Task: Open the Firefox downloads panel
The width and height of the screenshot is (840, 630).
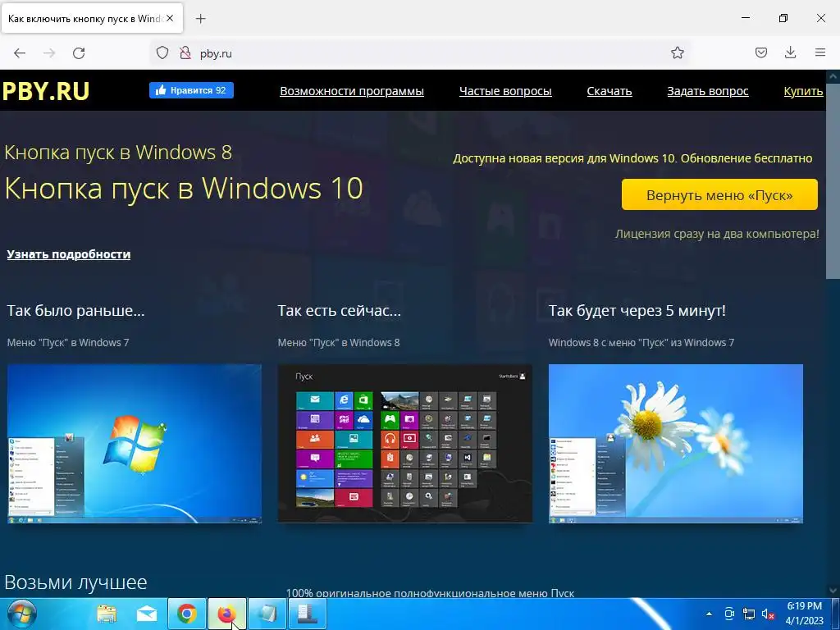Action: [x=790, y=52]
